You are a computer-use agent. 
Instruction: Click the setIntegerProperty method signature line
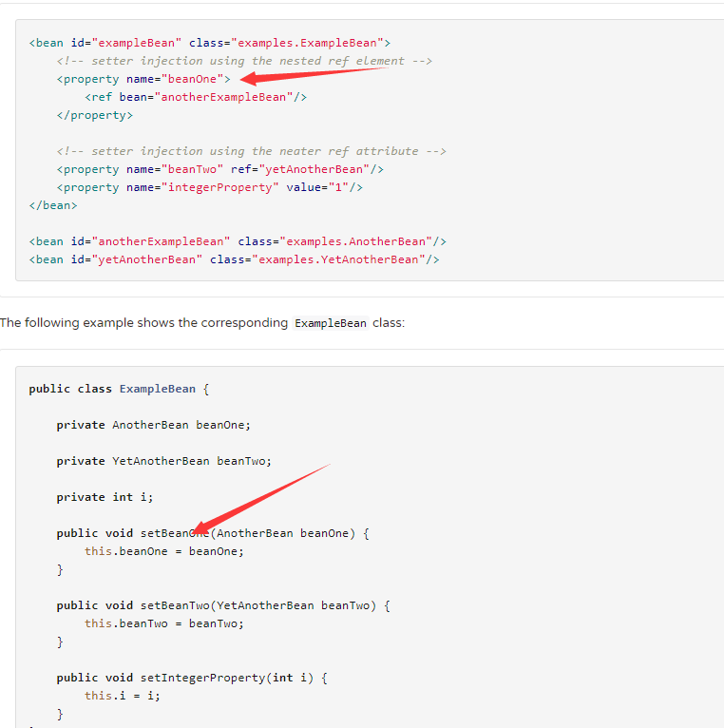[x=192, y=679]
